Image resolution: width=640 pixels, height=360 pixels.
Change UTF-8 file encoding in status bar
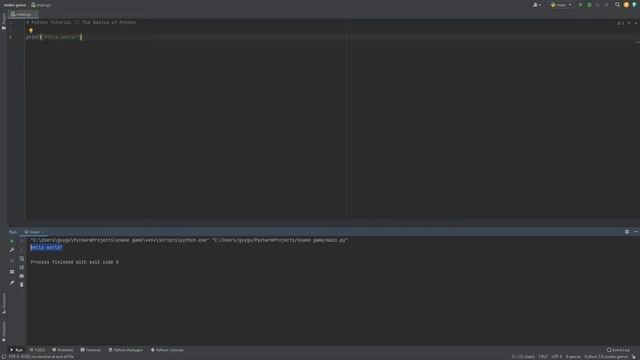(x=557, y=357)
